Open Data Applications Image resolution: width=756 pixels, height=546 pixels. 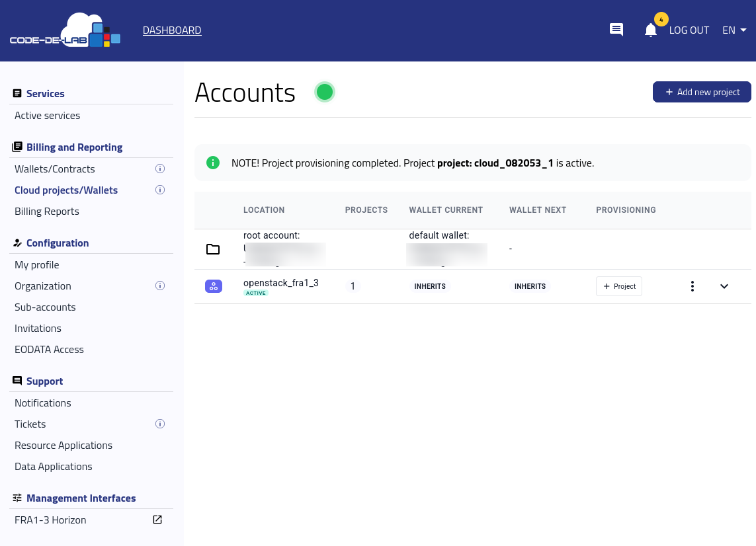(54, 467)
